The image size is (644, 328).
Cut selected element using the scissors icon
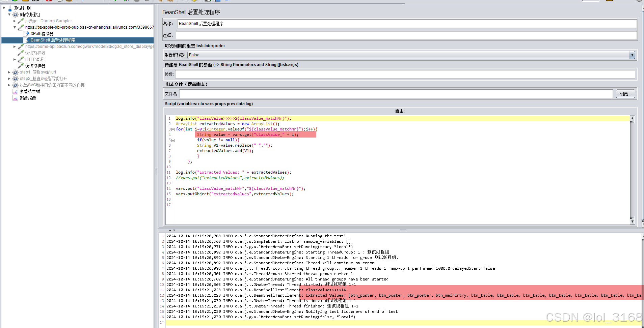click(x=49, y=1)
